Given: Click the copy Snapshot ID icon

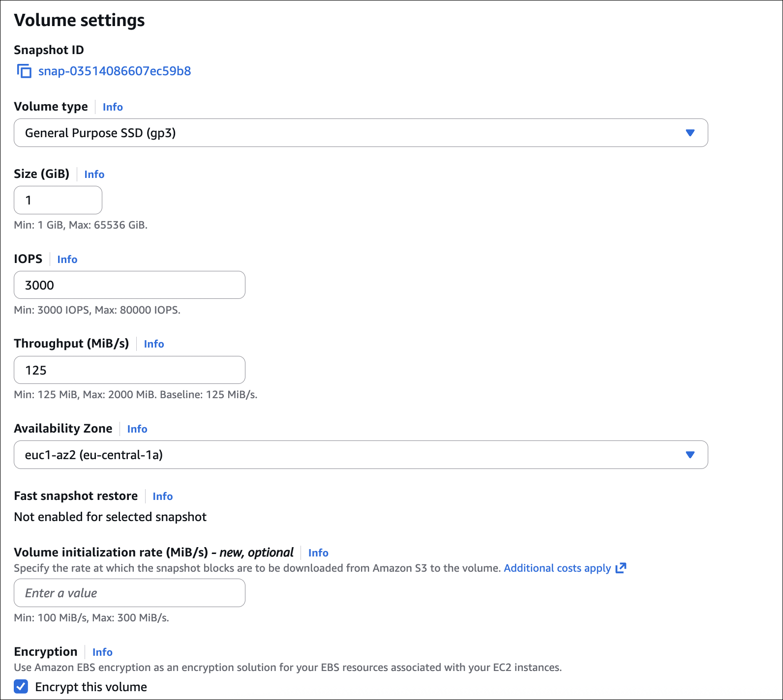Looking at the screenshot, I should [x=24, y=71].
